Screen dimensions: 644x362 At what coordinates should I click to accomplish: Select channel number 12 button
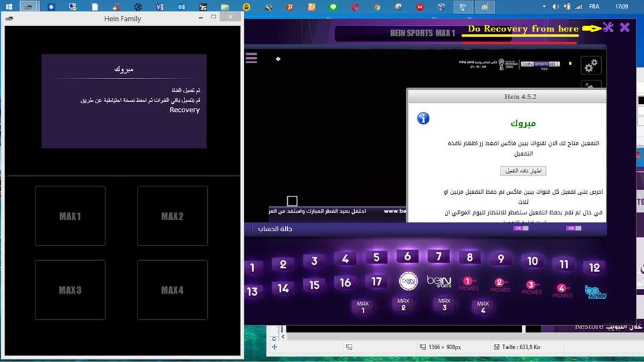[x=594, y=267]
